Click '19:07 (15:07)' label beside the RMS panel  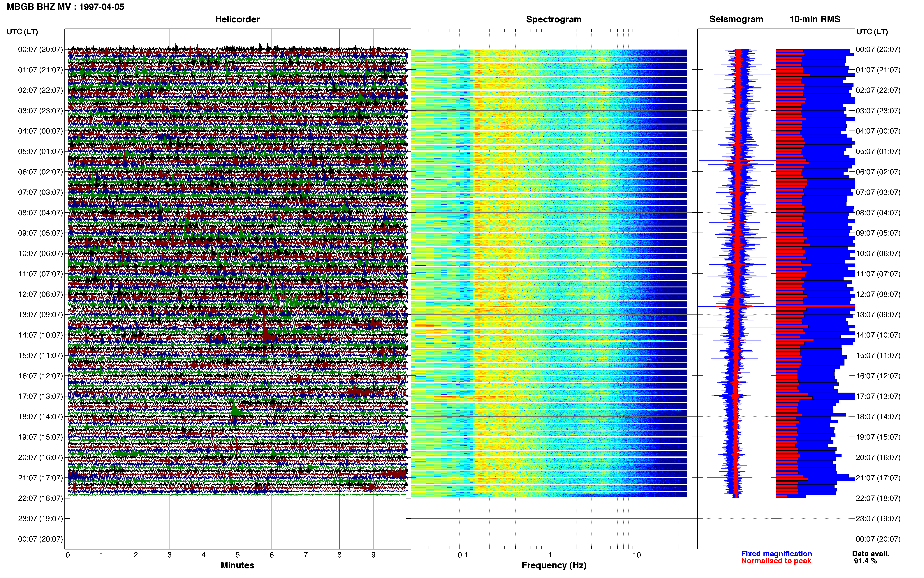point(878,437)
